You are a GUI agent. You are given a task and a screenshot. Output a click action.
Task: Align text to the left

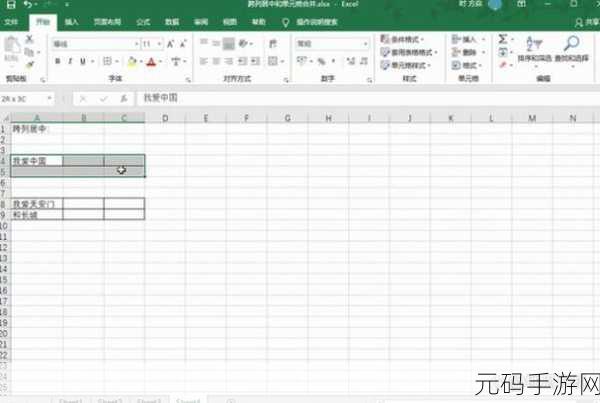204,61
